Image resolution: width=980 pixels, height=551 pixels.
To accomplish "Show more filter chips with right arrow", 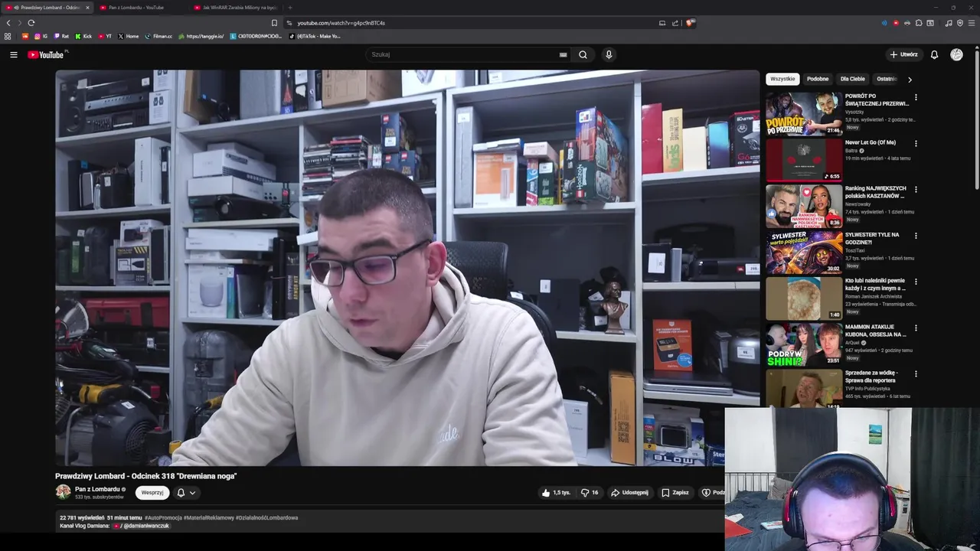I will tap(910, 79).
